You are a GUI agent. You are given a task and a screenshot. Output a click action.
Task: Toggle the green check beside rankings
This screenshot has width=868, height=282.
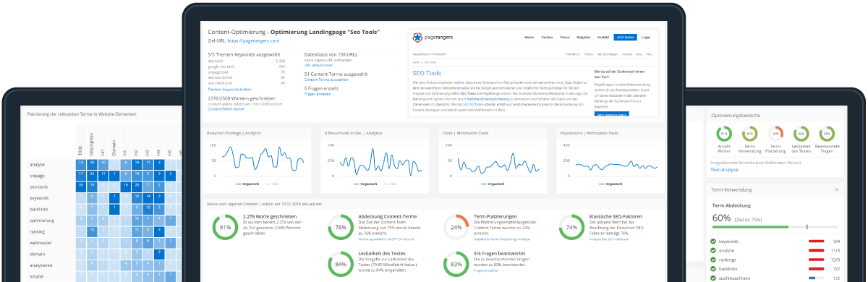(x=714, y=259)
